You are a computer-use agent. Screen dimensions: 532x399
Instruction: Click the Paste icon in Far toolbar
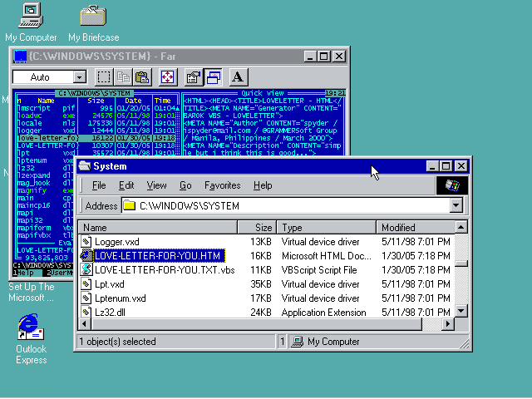coord(142,77)
